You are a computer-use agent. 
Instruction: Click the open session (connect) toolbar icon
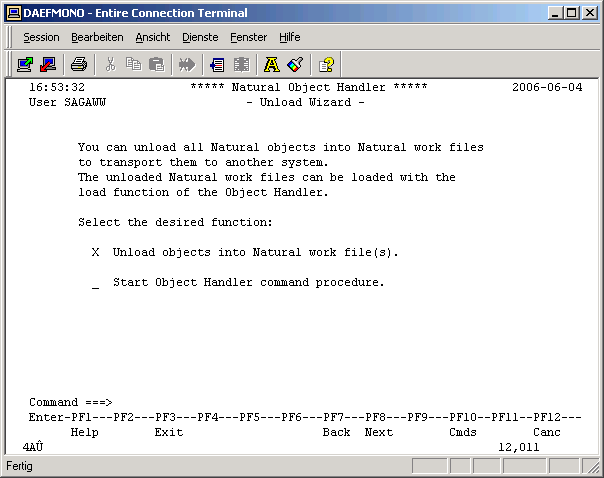click(x=25, y=64)
